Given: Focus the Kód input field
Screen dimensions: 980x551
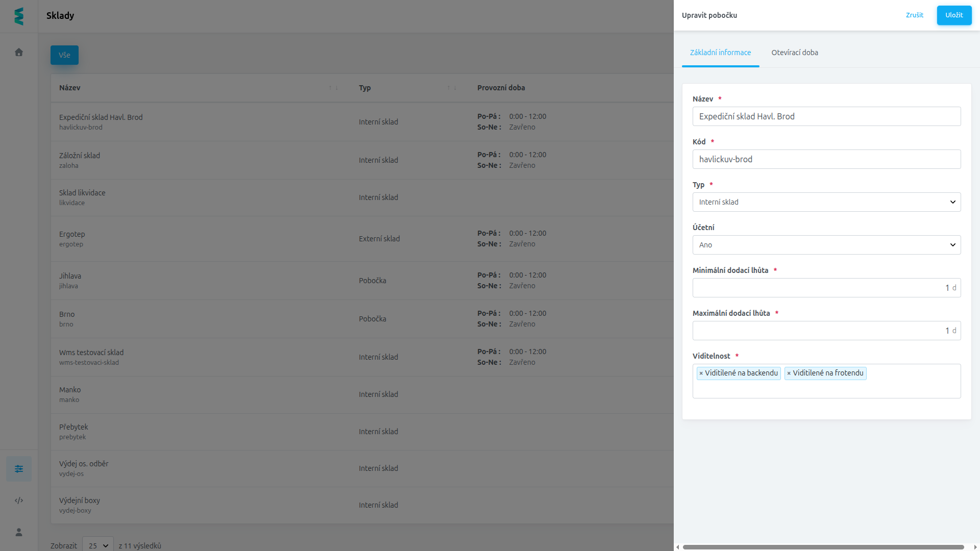Looking at the screenshot, I should pos(826,159).
